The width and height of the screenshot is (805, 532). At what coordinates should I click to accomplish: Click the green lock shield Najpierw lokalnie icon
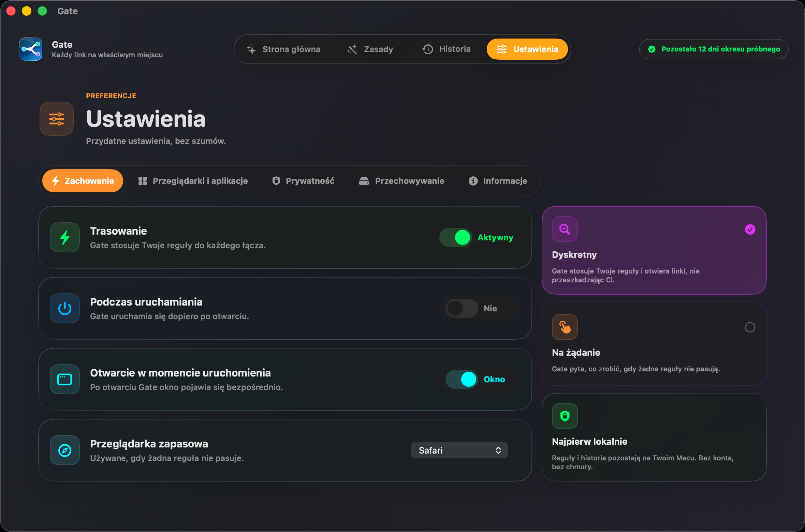coord(565,416)
